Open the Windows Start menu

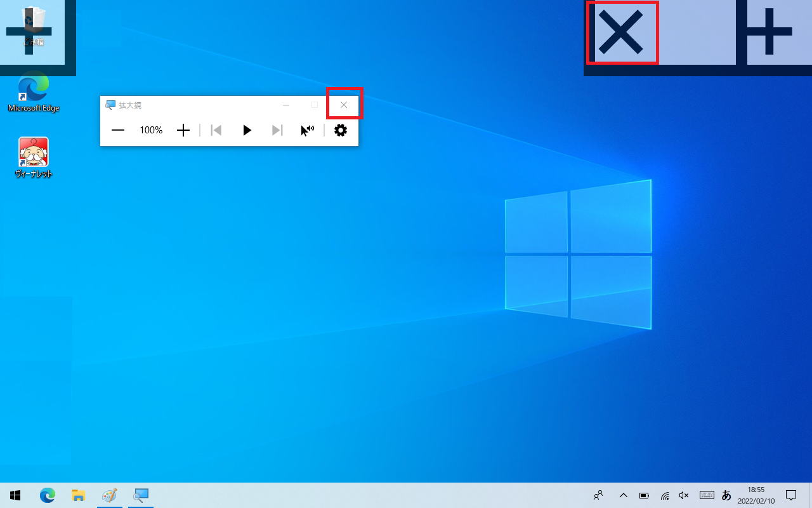[x=15, y=495]
